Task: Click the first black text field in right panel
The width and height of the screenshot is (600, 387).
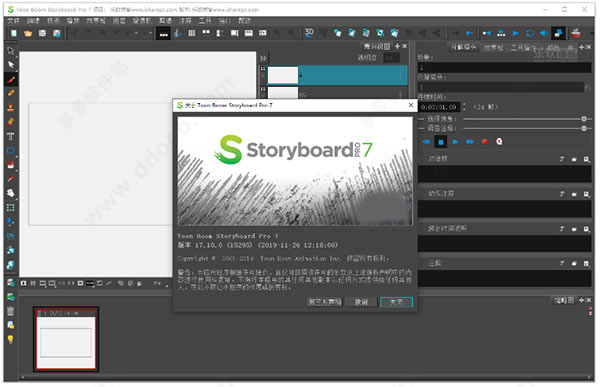Action: [504, 68]
